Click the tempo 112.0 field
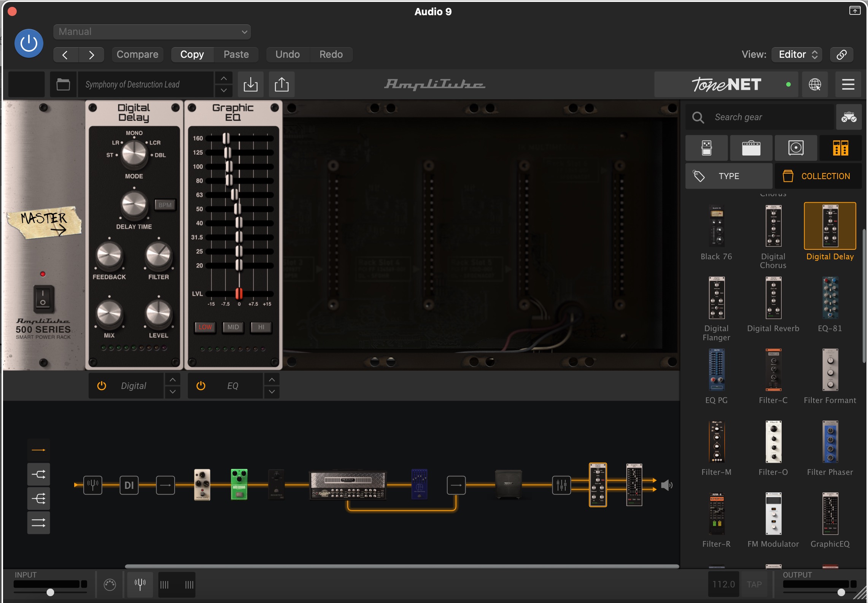 click(723, 584)
